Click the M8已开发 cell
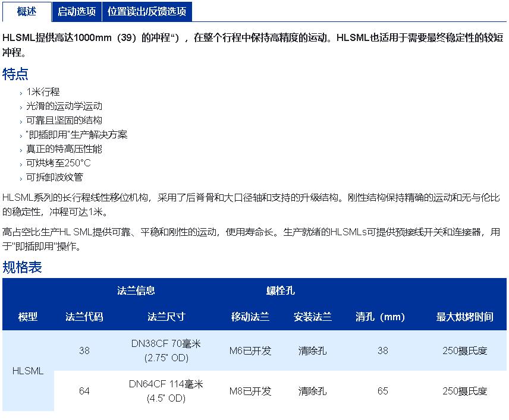Viewport: 509px width, 420px height. (x=250, y=391)
